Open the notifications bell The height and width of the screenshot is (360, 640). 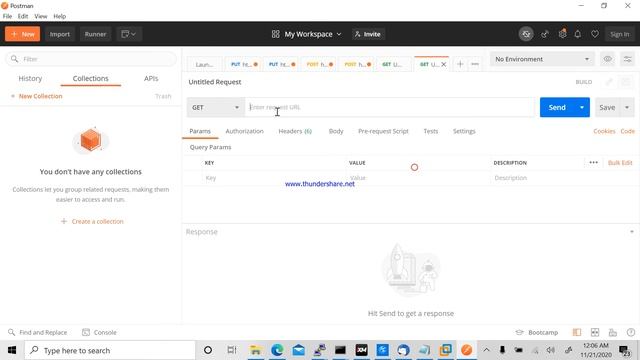(x=578, y=34)
